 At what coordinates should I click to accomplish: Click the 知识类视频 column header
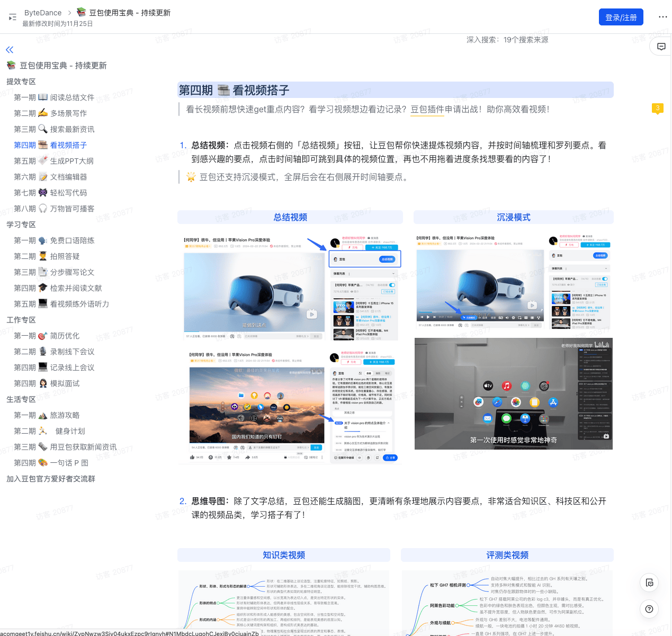284,555
